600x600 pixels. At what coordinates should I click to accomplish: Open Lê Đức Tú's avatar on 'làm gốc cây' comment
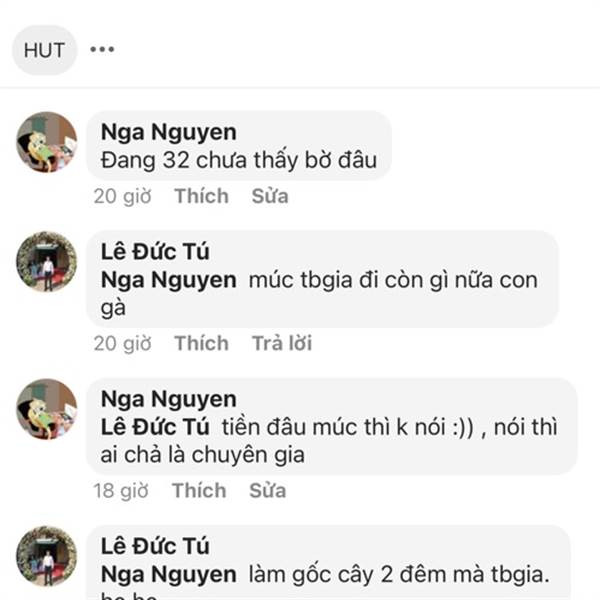coord(47,556)
